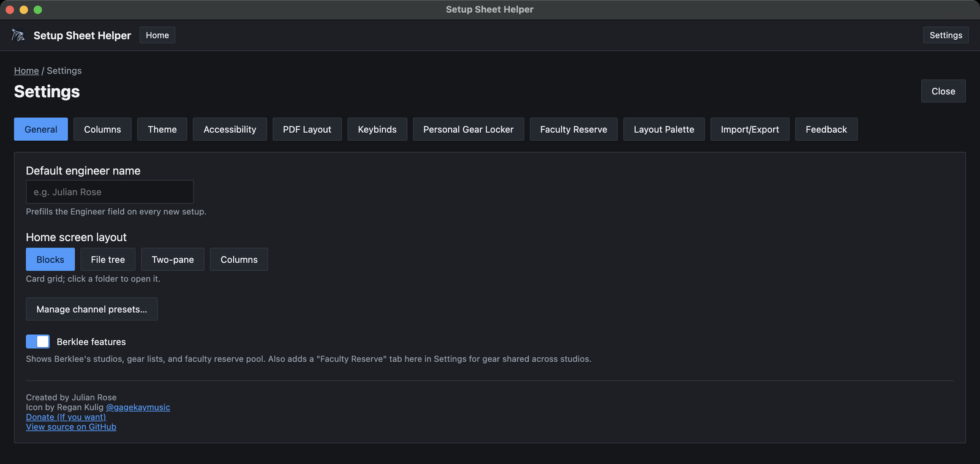Click the Settings page heading

pos(47,91)
